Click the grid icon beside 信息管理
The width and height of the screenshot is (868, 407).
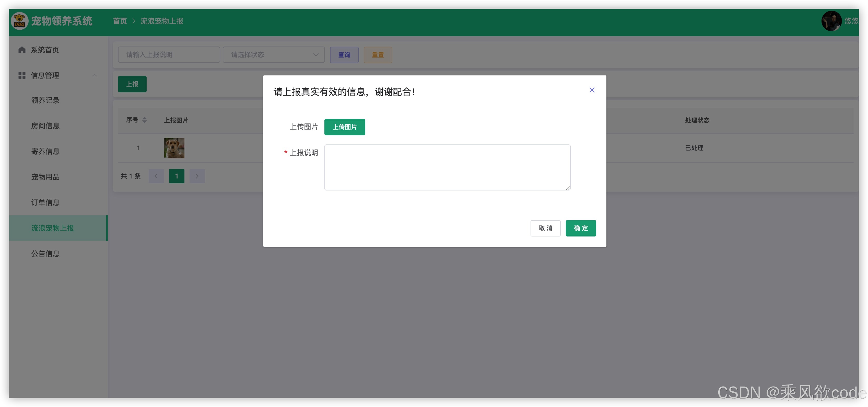[22, 75]
